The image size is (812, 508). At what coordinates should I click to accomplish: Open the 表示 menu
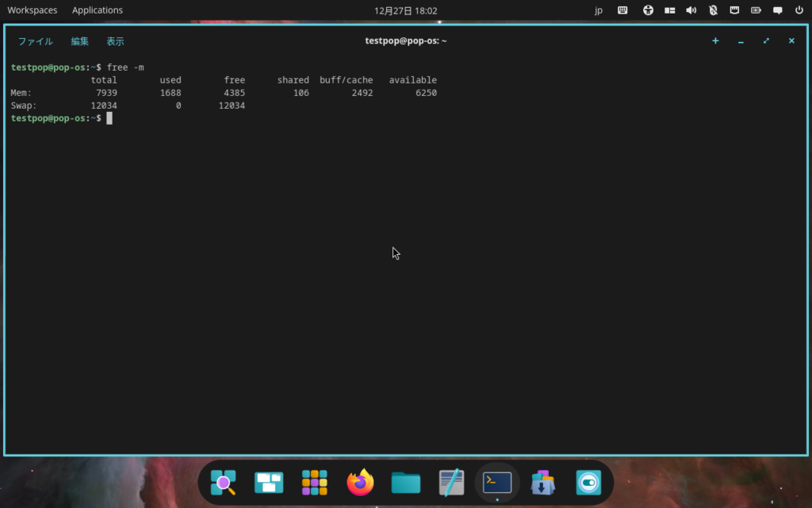point(115,41)
